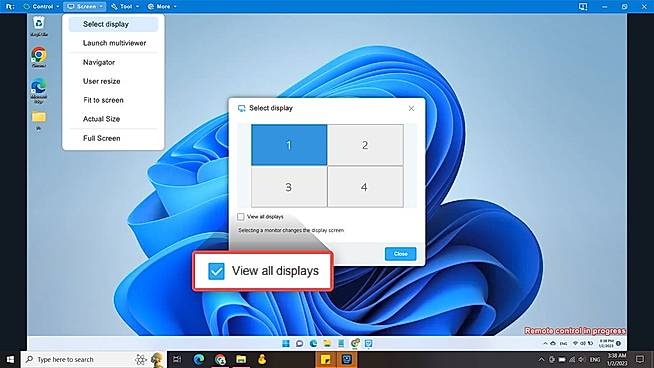Open the Google Chrome desktop icon
This screenshot has width=654, height=368.
pos(39,58)
